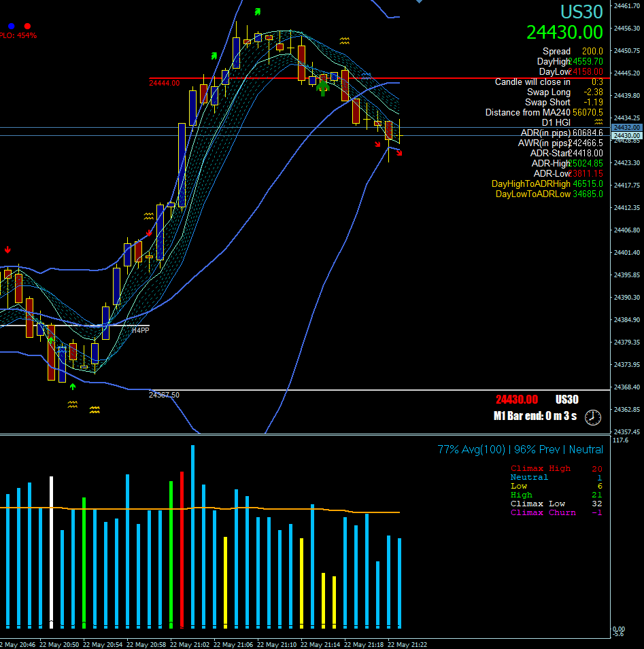
Task: Click the clock icon beside M1 Bar end
Action: (592, 417)
